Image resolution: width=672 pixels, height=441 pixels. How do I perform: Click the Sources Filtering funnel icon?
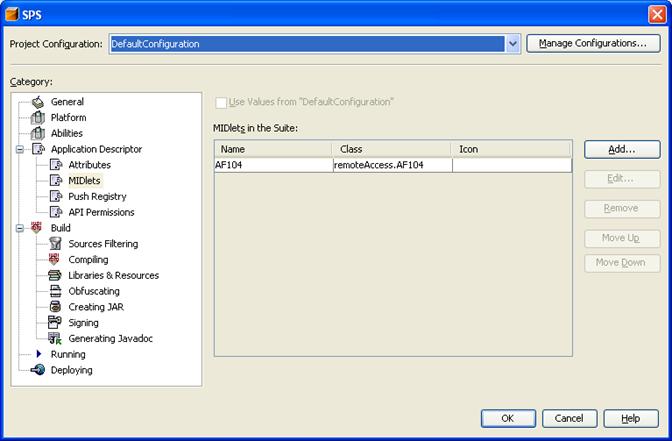point(56,244)
